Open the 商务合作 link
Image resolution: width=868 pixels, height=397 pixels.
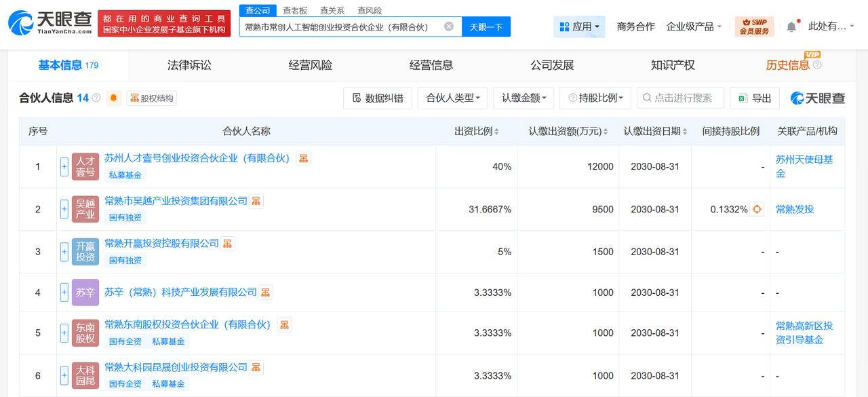click(x=635, y=26)
